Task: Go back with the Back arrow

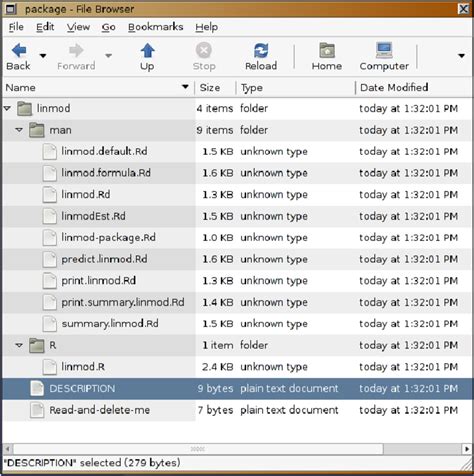Action: 18,56
